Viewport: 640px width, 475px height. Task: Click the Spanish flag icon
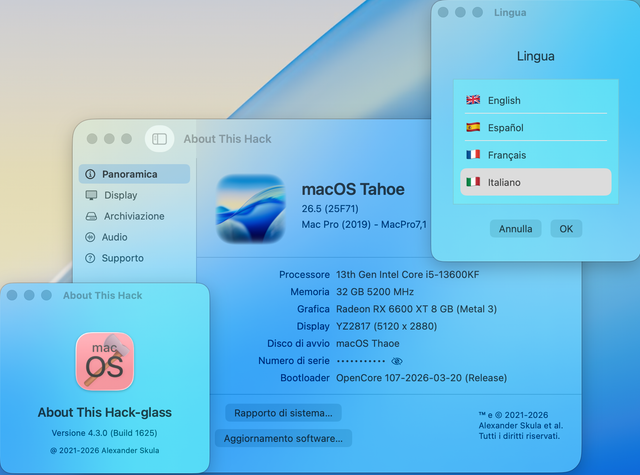coord(473,127)
